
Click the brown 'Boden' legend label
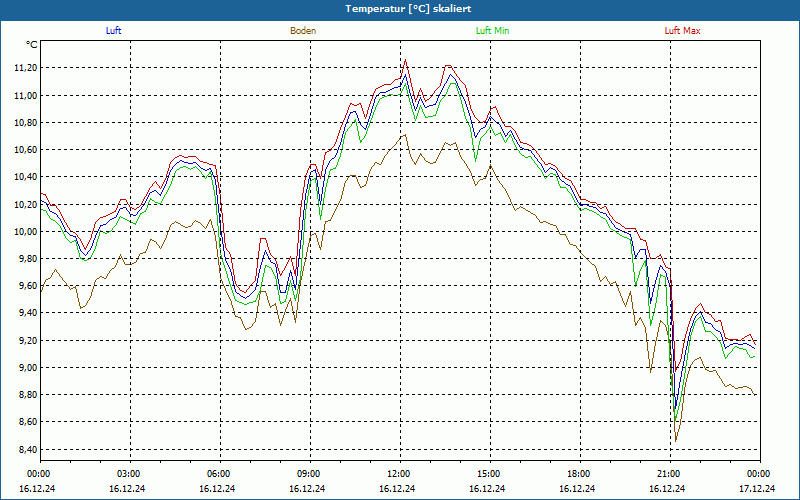303,31
